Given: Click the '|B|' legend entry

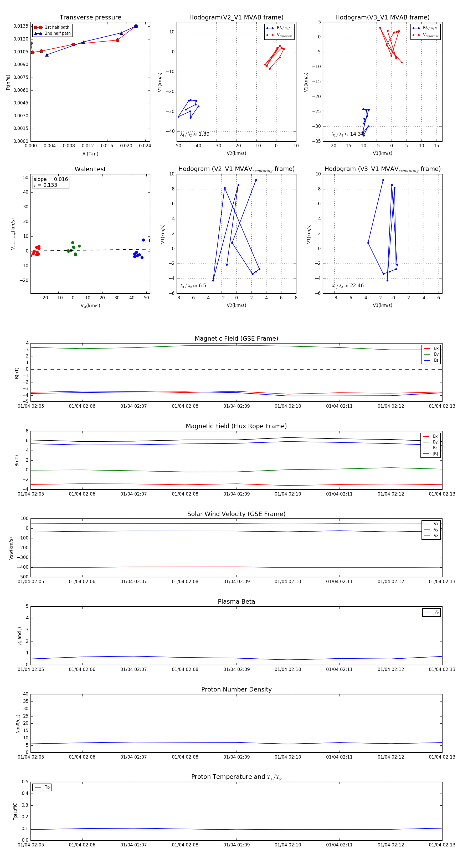Looking at the screenshot, I should coord(431,454).
